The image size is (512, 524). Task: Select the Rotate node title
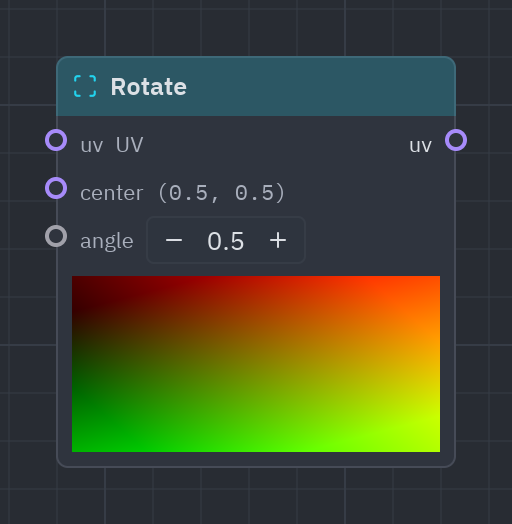pos(149,87)
